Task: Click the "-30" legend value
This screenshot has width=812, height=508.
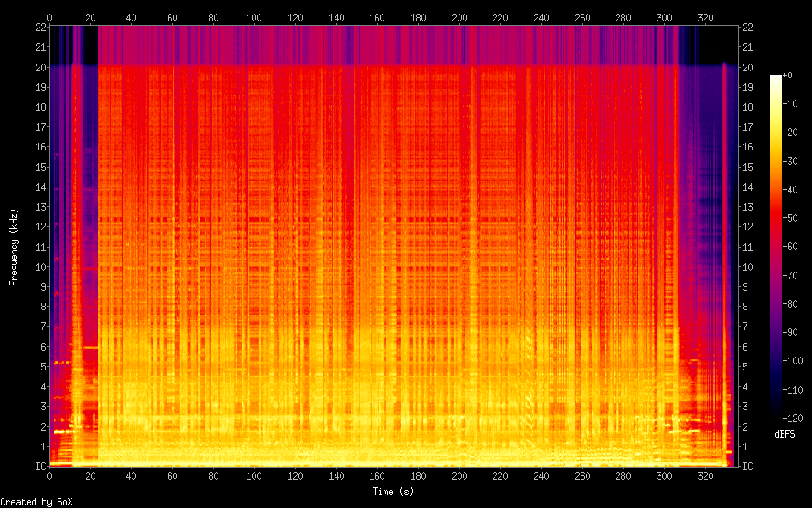Action: 790,162
